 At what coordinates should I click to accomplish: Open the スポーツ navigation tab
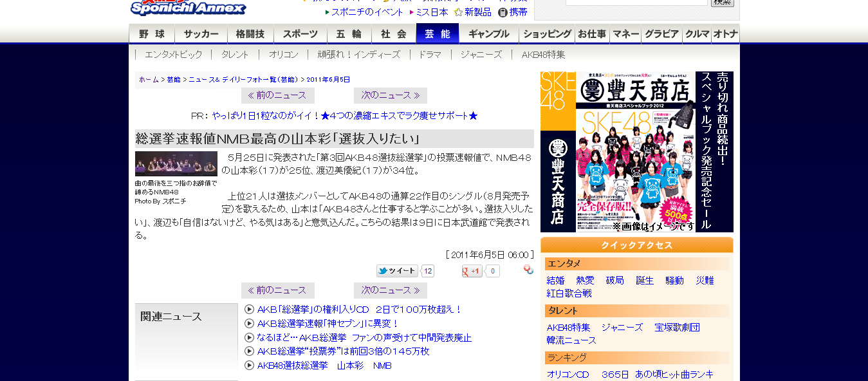(x=300, y=34)
